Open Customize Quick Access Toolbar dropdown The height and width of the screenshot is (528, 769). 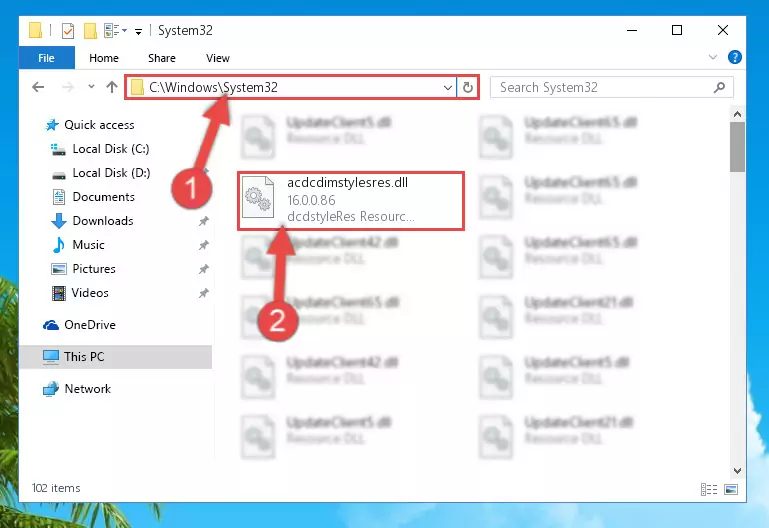pos(138,32)
